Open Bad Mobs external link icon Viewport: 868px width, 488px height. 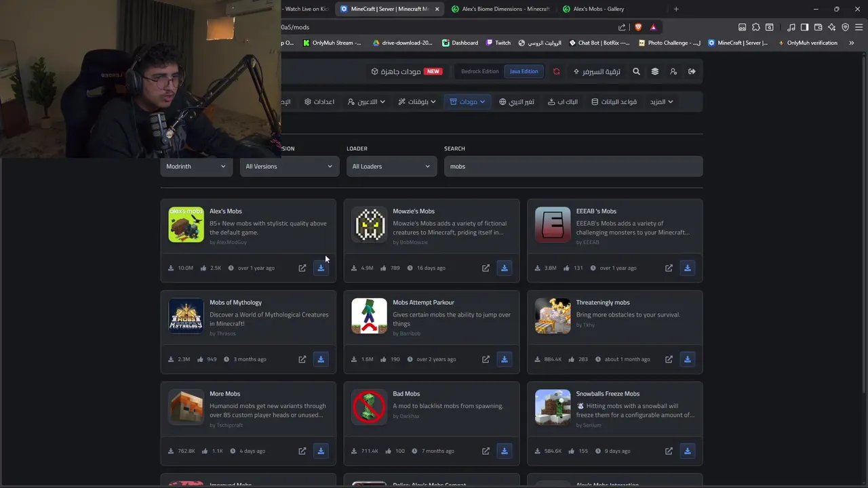coord(486,451)
